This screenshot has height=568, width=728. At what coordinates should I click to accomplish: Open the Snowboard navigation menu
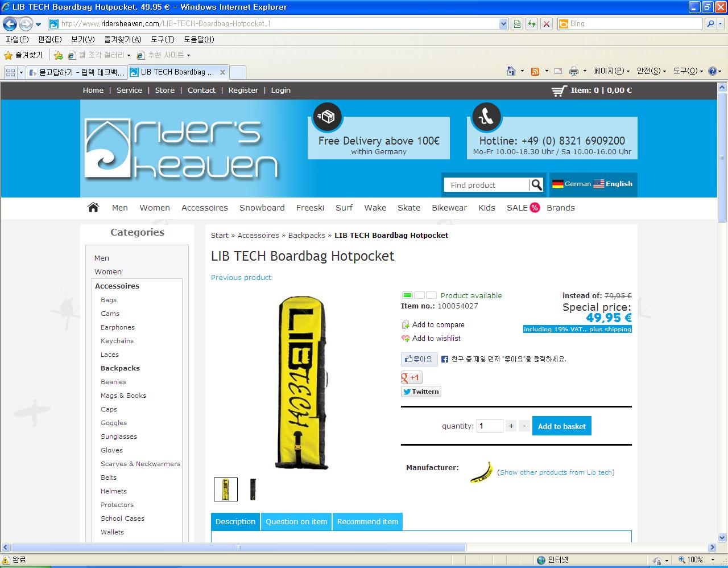click(x=262, y=208)
